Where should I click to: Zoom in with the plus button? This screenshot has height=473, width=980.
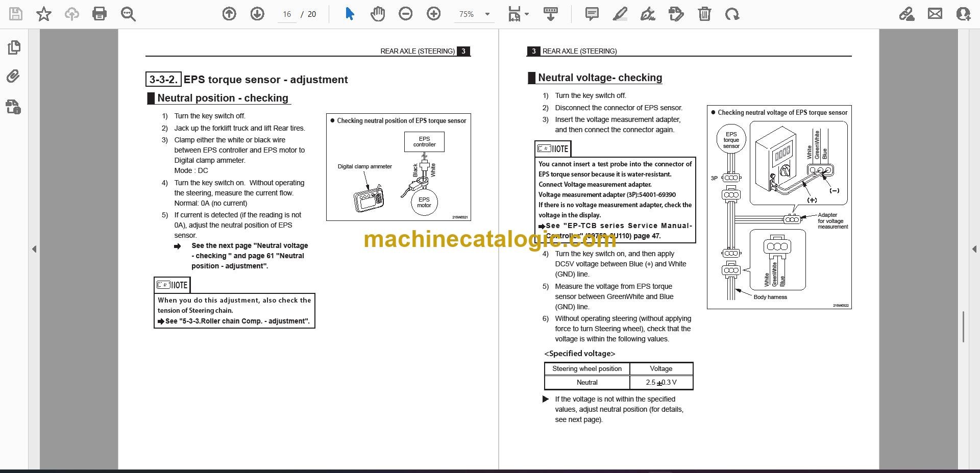(x=434, y=14)
